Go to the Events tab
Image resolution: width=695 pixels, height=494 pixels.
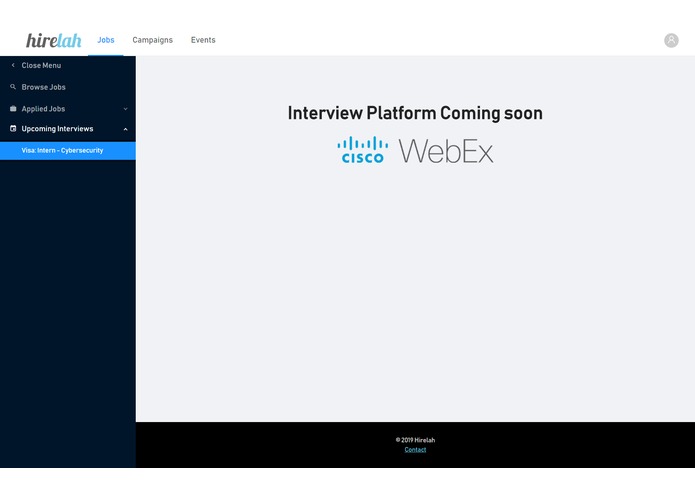coord(203,40)
